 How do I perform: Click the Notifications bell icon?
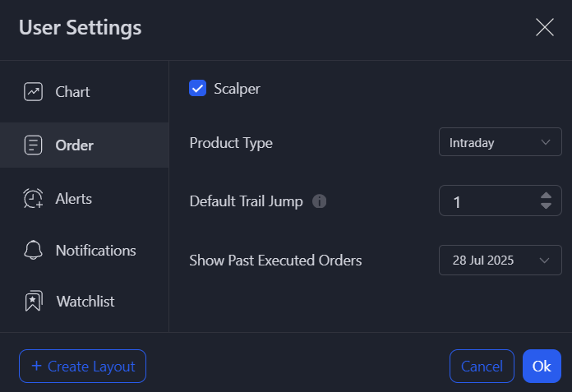(34, 251)
